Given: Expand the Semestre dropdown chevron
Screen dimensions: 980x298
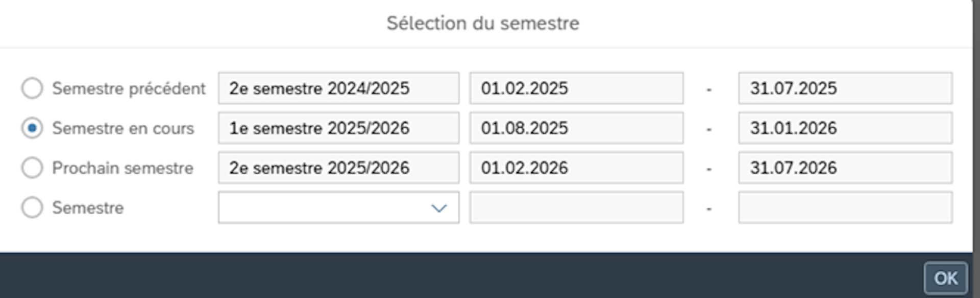Looking at the screenshot, I should [x=438, y=208].
